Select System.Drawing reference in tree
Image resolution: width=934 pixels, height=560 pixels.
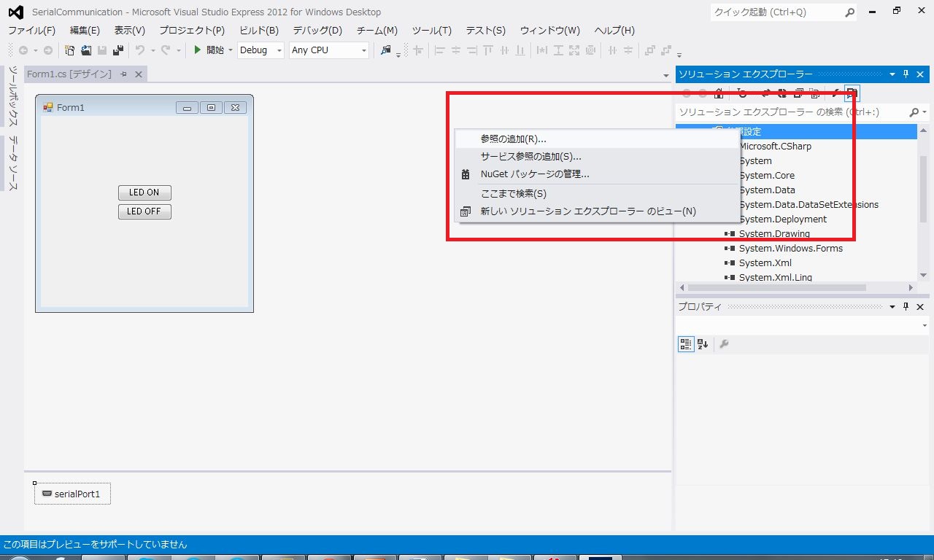pos(774,234)
